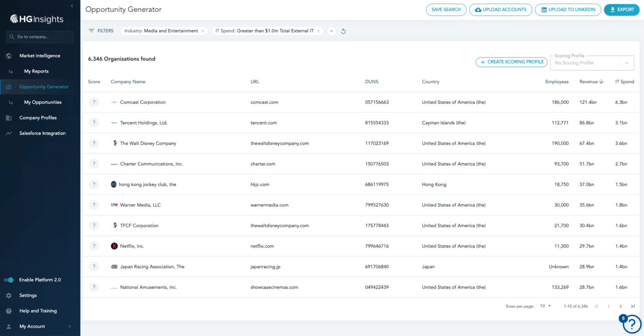Select the Company Profiles icon
Screen dimensions: 644x336
[8, 117]
